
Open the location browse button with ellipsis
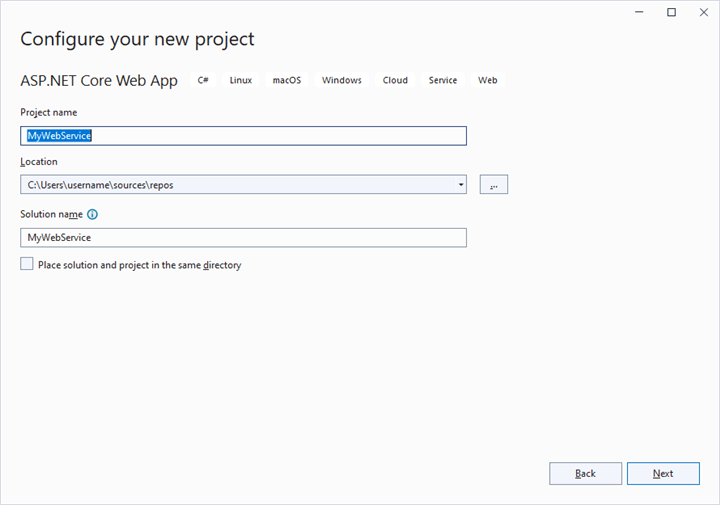[x=494, y=185]
